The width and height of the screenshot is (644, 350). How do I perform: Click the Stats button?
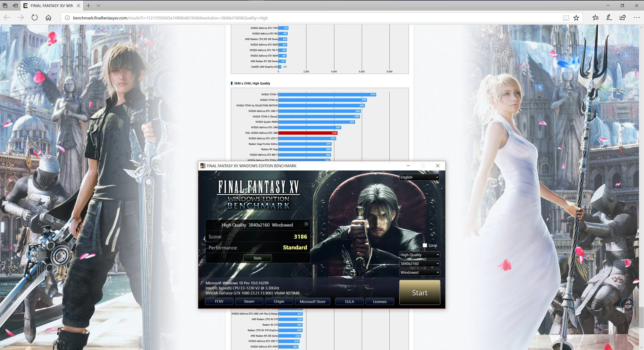coord(257,258)
